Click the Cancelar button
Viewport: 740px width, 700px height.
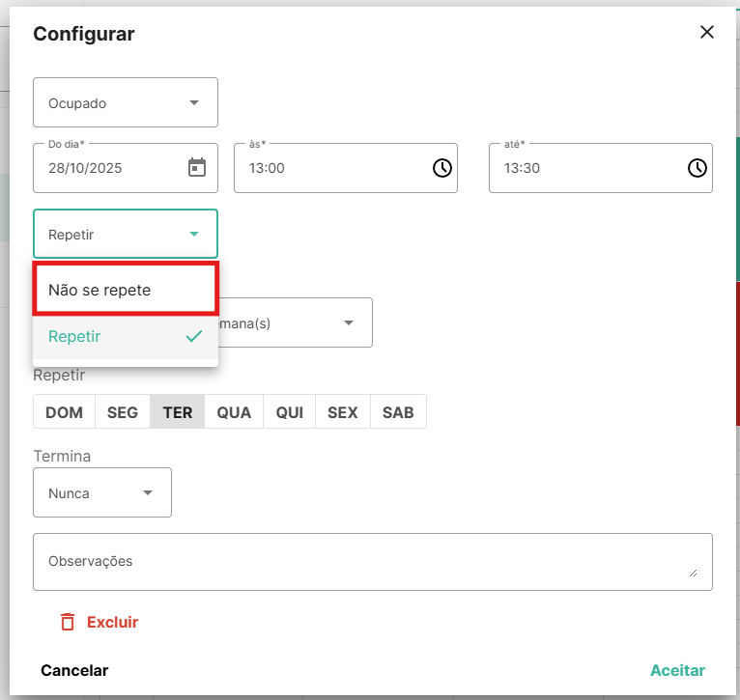[74, 670]
